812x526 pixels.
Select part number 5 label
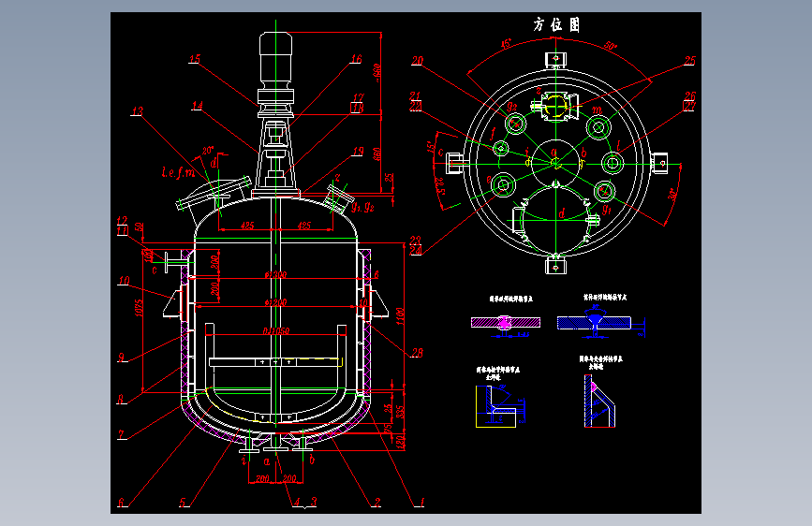click(x=183, y=503)
